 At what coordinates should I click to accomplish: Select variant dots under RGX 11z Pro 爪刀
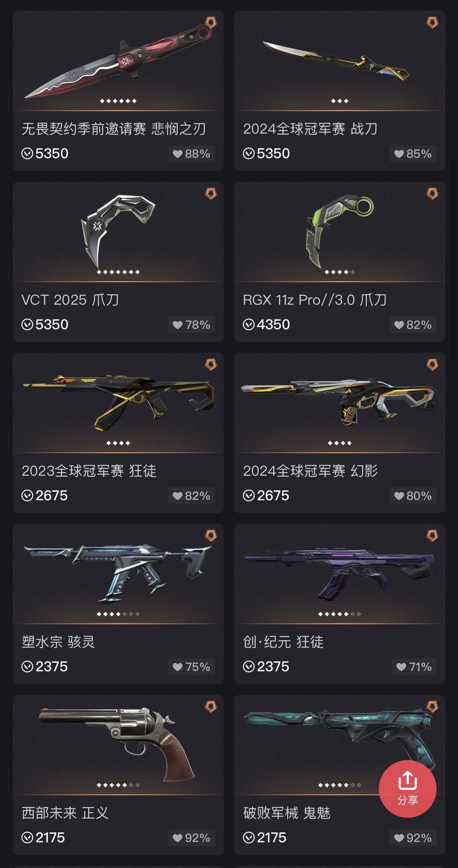click(x=340, y=272)
